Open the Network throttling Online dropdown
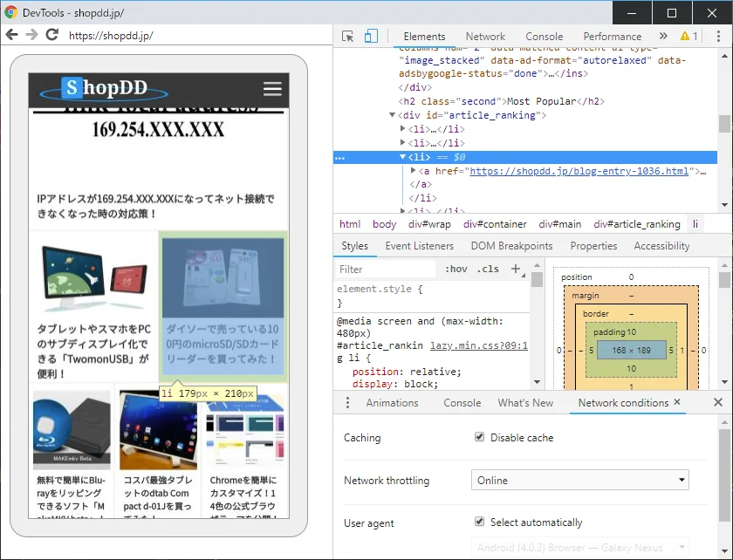The height and width of the screenshot is (560, 733). [x=580, y=480]
